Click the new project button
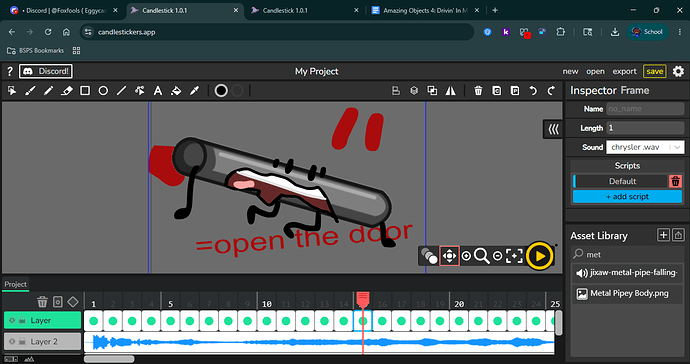This screenshot has height=364, width=690. click(570, 71)
